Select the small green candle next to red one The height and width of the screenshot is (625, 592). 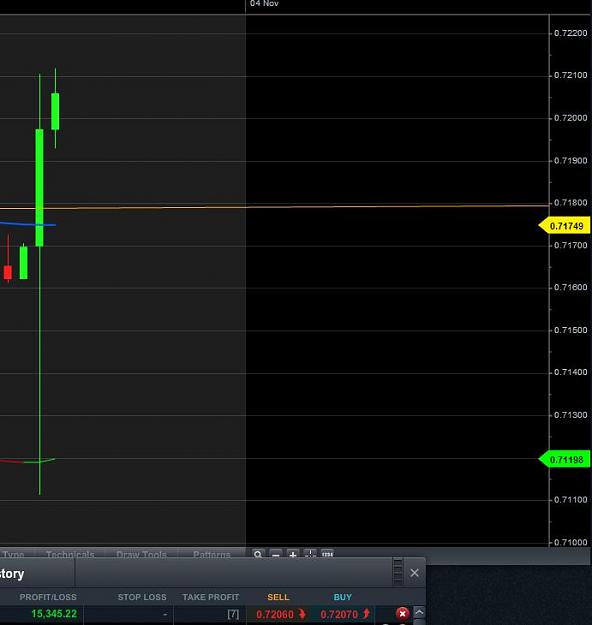pyautogui.click(x=24, y=263)
